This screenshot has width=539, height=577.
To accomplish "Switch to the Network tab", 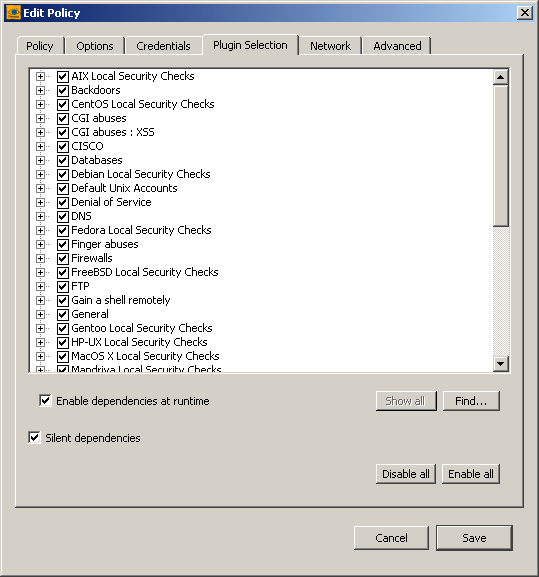I will coord(330,46).
